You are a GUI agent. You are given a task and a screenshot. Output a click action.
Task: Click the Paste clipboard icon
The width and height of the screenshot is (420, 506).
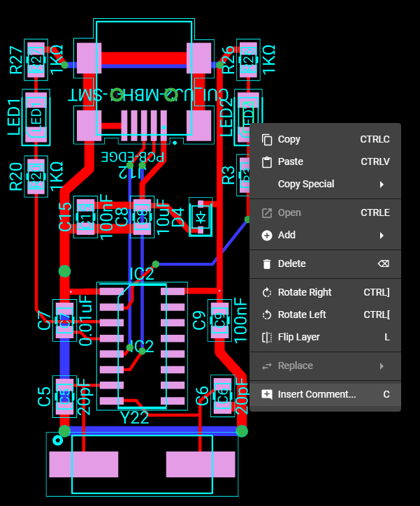click(x=267, y=161)
